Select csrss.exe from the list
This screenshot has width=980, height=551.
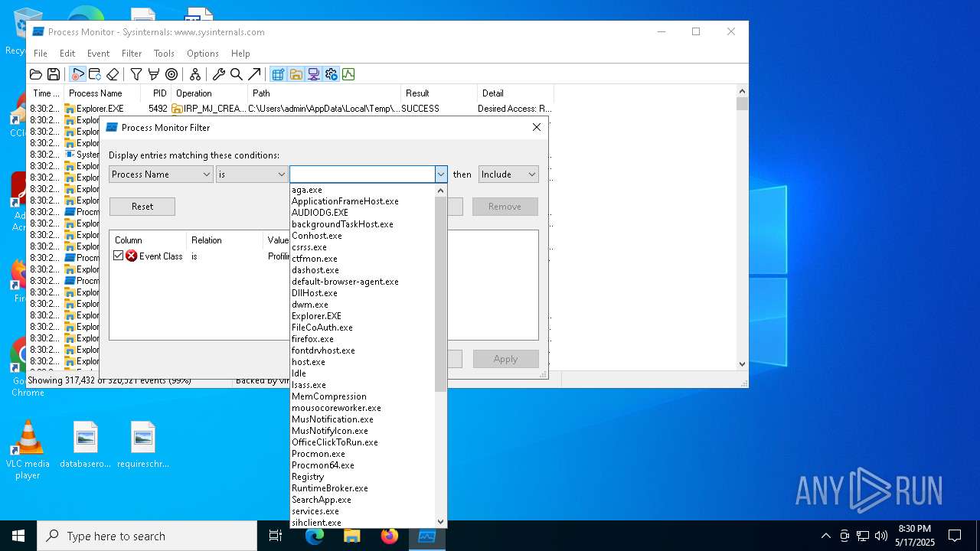click(362, 247)
